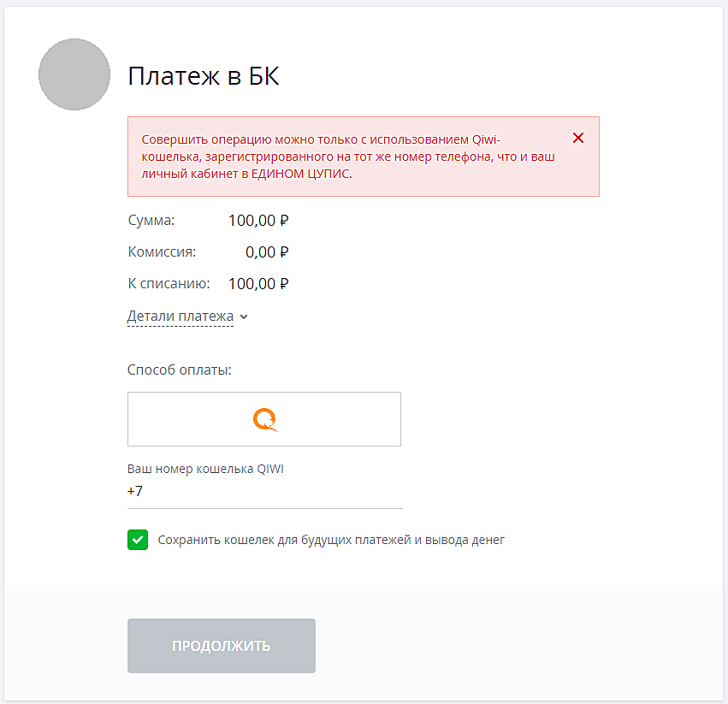
Task: Dismiss the red error banner with X
Action: pos(578,138)
